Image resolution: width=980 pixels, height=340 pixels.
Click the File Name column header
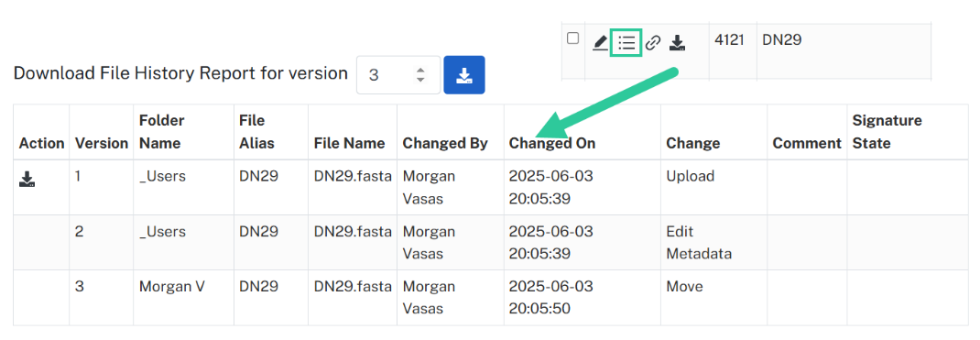click(x=349, y=143)
